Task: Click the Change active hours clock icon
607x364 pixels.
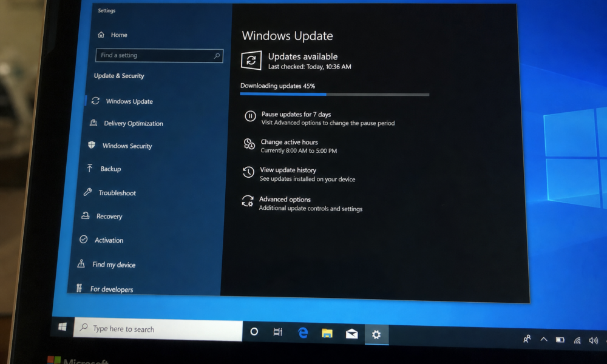Action: click(x=249, y=144)
